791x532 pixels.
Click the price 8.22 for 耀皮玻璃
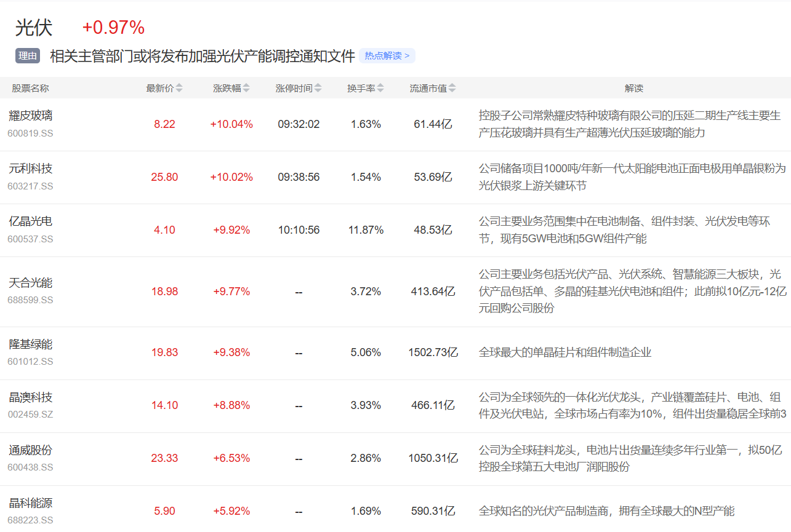tap(164, 124)
